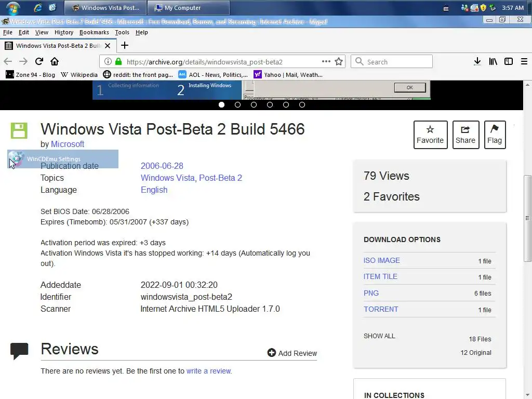Share this archive item
This screenshot has height=399, width=532.
[465, 135]
